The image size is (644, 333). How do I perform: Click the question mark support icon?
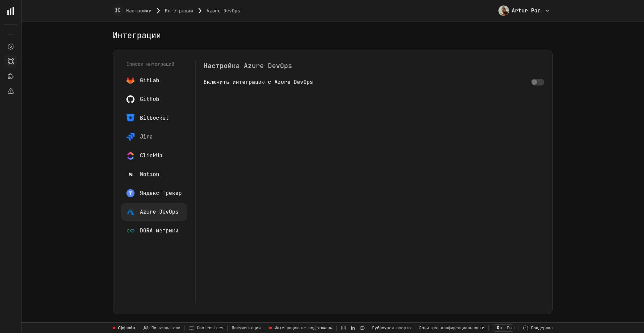526,328
